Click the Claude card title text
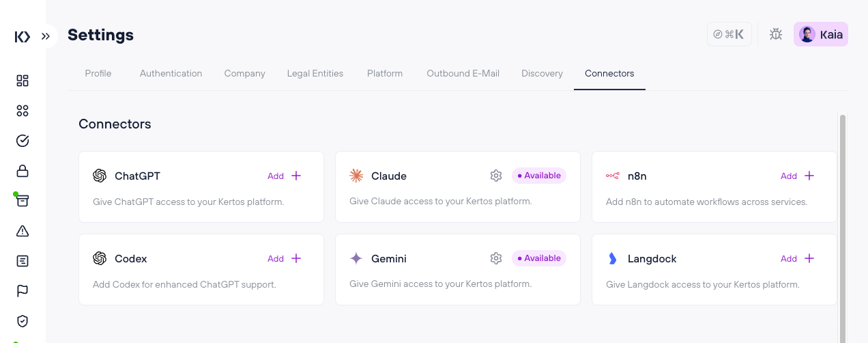Viewport: 868px width, 343px height. point(389,176)
